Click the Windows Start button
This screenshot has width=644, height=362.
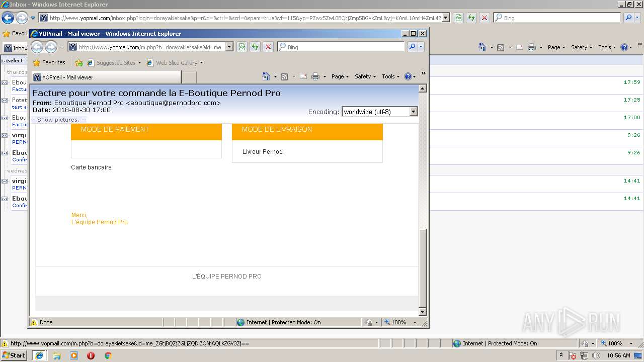(14, 355)
